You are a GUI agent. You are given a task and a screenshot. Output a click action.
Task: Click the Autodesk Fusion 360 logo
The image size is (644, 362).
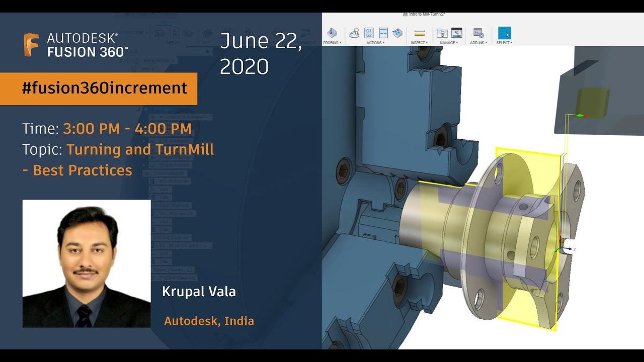pyautogui.click(x=76, y=45)
